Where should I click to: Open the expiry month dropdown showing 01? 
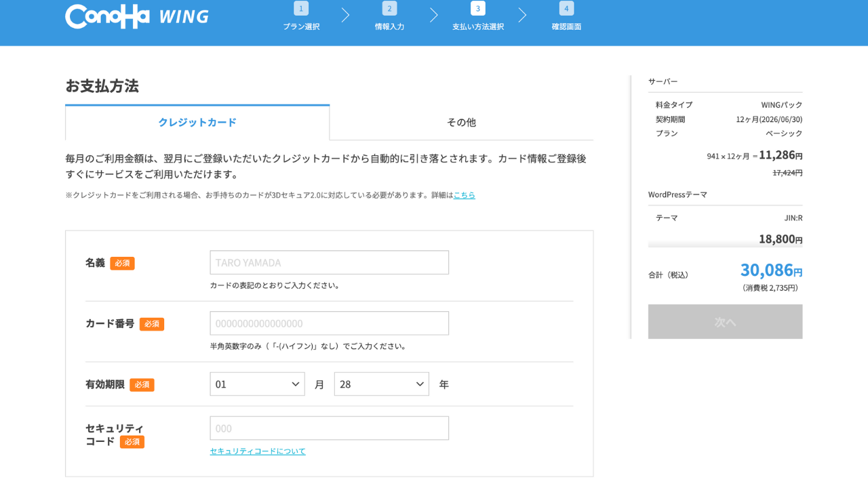[257, 384]
